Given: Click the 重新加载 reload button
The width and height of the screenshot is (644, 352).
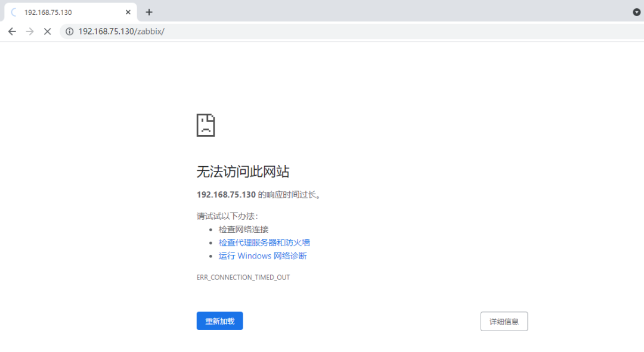Looking at the screenshot, I should pos(219,321).
